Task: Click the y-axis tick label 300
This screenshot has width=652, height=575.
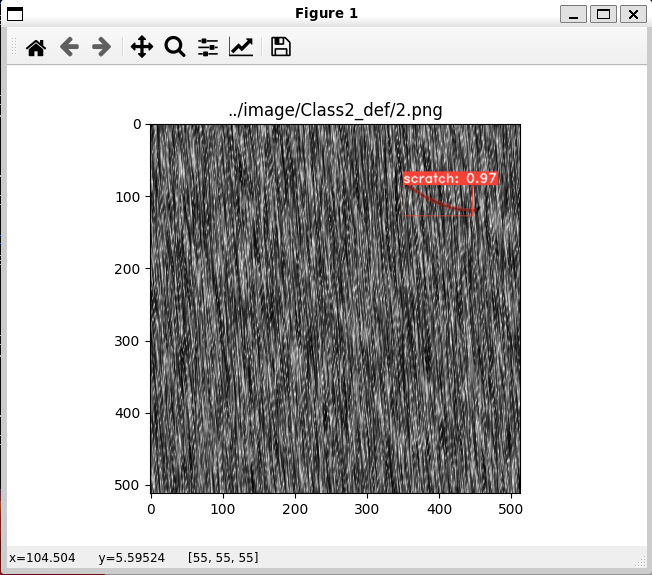Action: (128, 341)
